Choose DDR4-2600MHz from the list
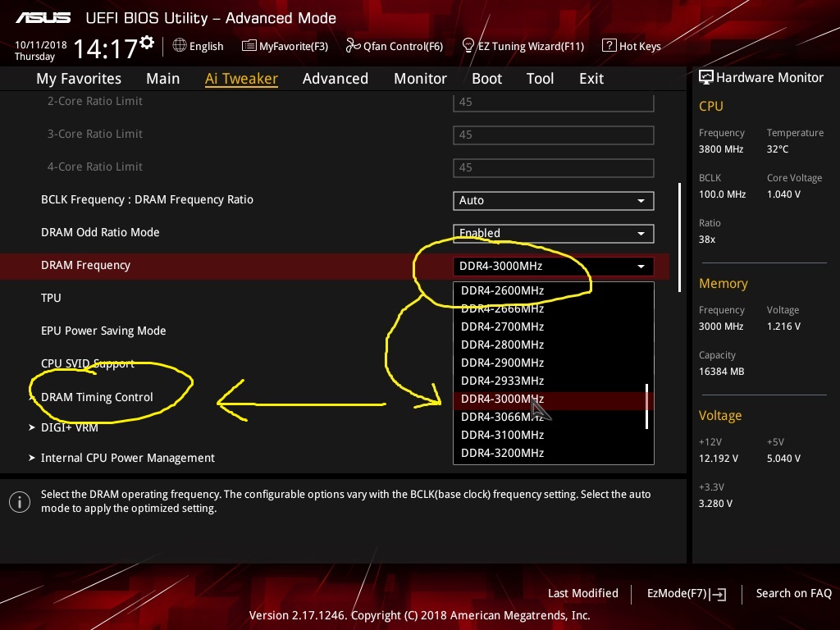 (503, 290)
